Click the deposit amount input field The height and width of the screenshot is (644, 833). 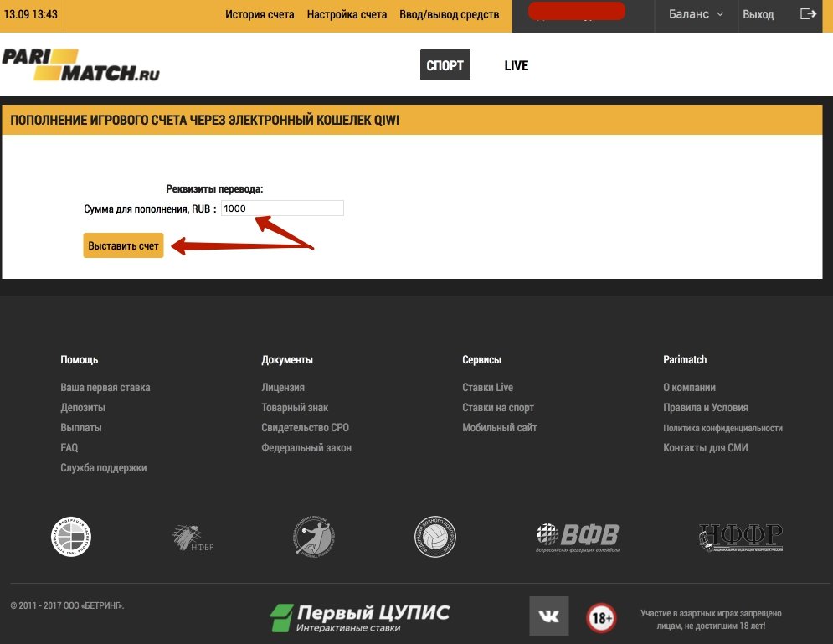point(282,209)
